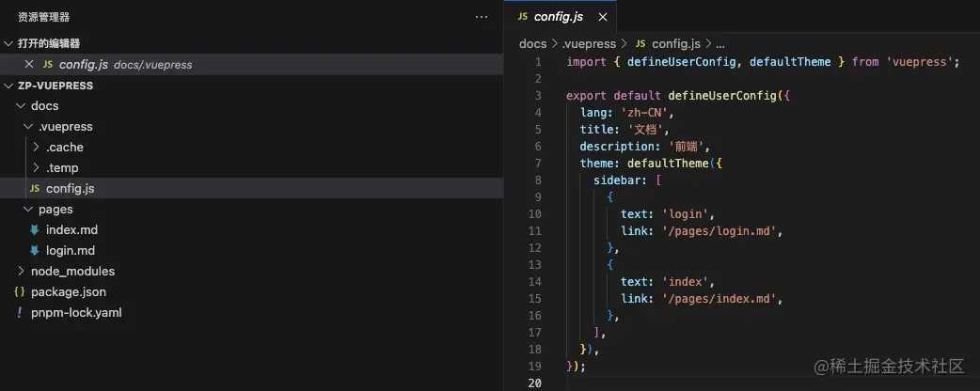This screenshot has width=980, height=391.
Task: Click the markdown icon beside login.md
Action: coord(35,250)
